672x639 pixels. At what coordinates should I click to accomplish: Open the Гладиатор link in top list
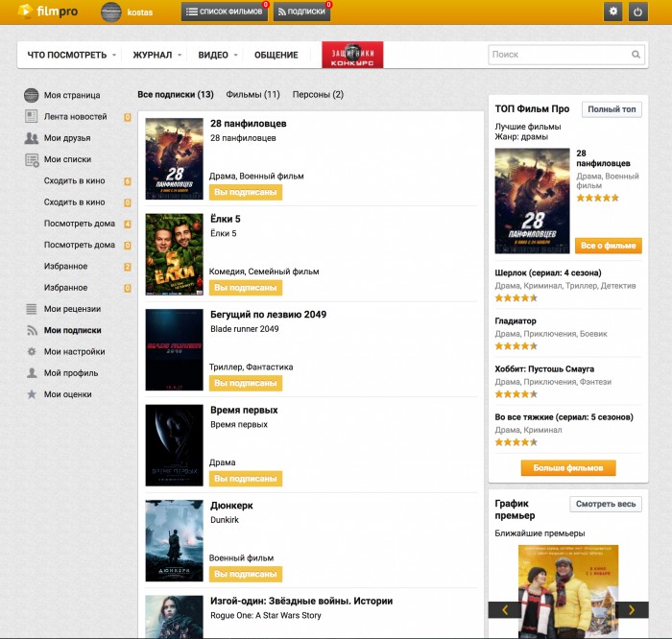516,320
